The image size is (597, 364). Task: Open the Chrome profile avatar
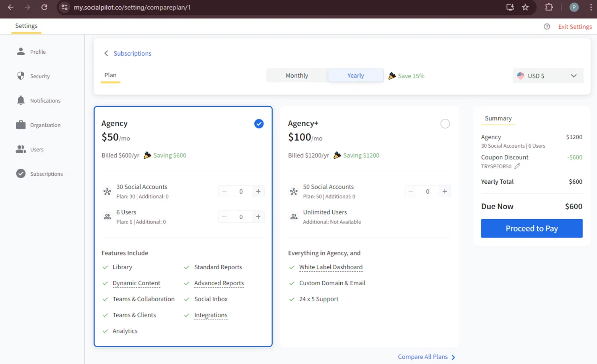[574, 7]
